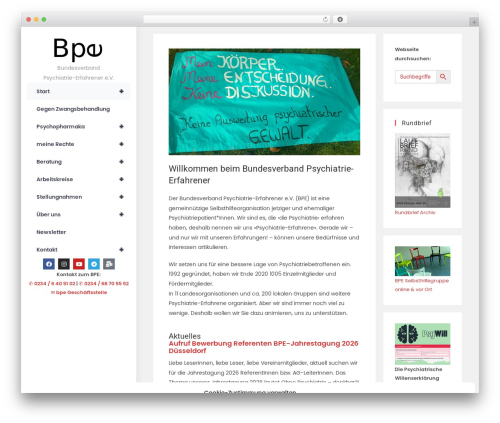Open the Rundbrief Archiv link
The height and width of the screenshot is (423, 500).
coord(415,212)
